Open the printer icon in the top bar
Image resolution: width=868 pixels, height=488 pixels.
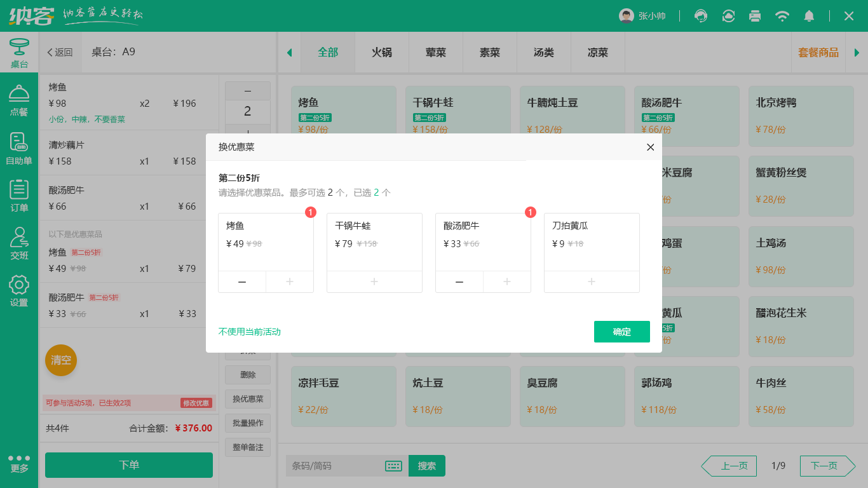tap(755, 16)
